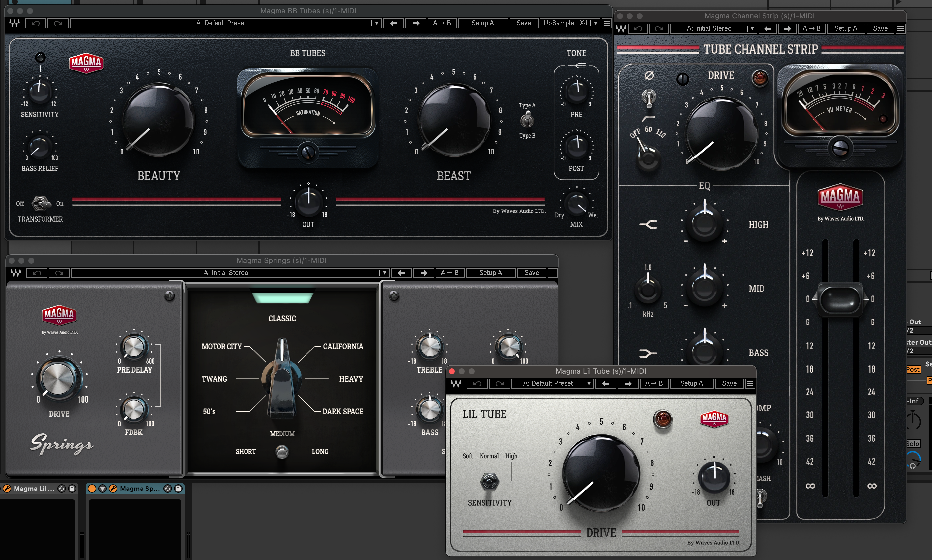Click the Waves logo in Magma Springs toolbar

(x=16, y=273)
